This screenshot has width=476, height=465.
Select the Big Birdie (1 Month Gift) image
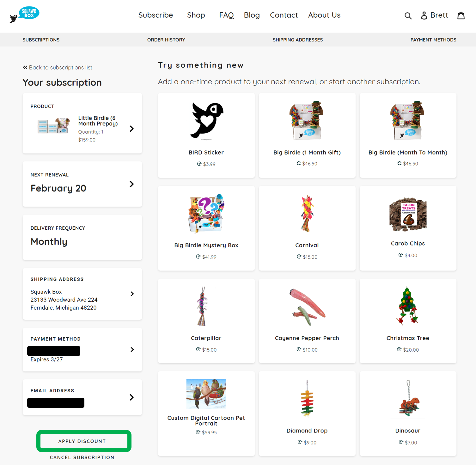[x=307, y=120]
